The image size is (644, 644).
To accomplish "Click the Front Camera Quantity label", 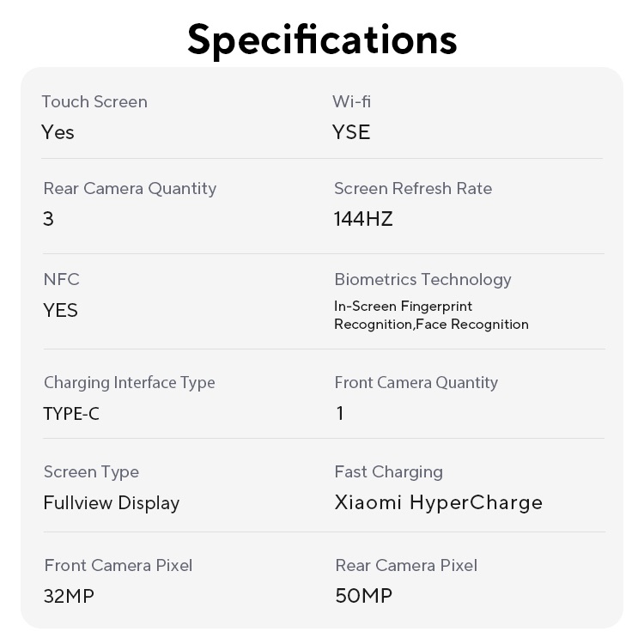I will click(x=416, y=382).
